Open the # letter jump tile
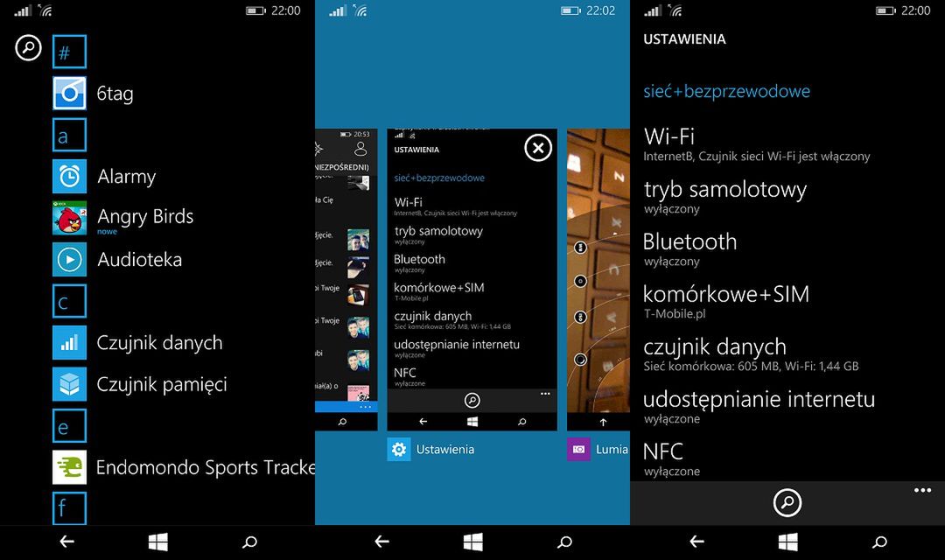Screen dimensions: 945x560 (x=69, y=52)
